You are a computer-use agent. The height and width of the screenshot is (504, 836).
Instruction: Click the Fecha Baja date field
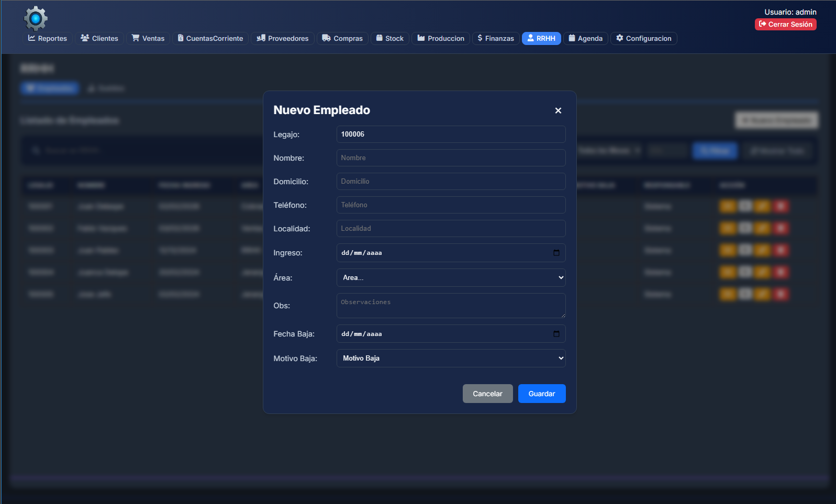click(451, 334)
